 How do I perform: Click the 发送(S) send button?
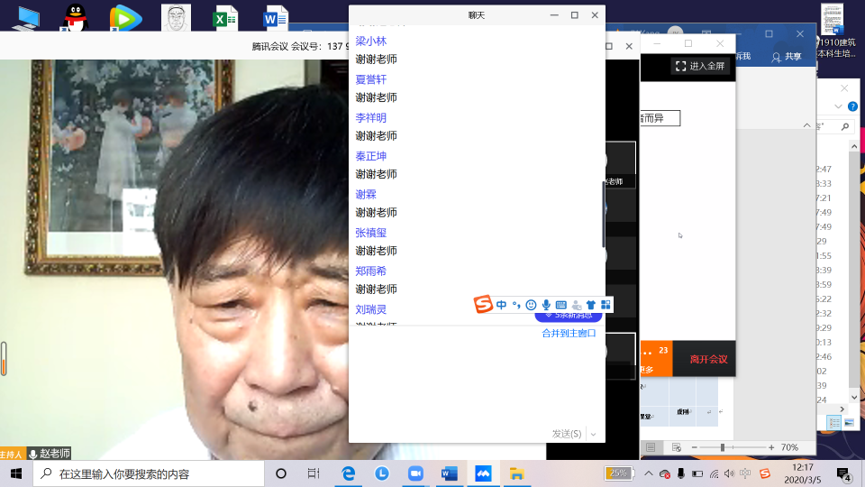click(x=567, y=434)
